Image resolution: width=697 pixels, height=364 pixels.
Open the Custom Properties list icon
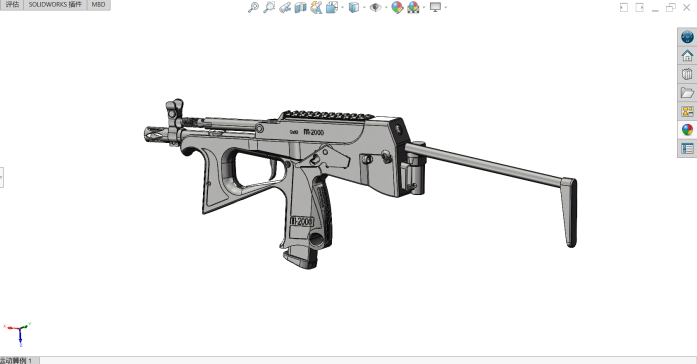(687, 148)
